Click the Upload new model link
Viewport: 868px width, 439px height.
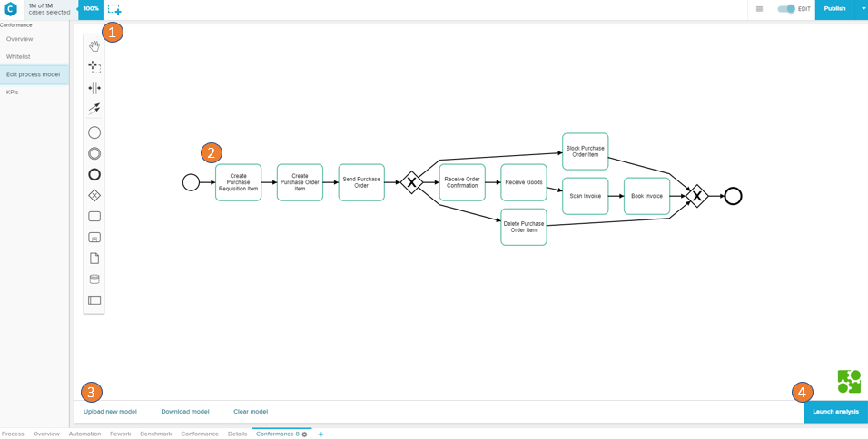pyautogui.click(x=110, y=412)
